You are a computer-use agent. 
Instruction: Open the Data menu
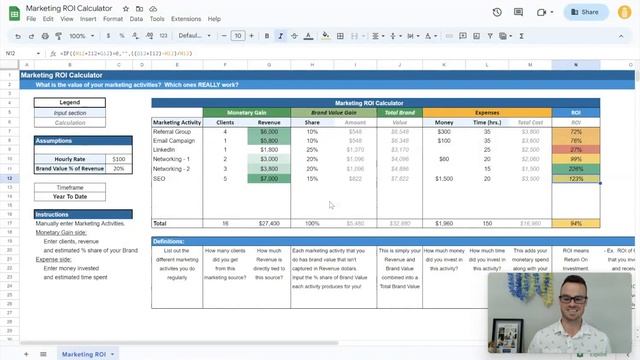point(136,19)
